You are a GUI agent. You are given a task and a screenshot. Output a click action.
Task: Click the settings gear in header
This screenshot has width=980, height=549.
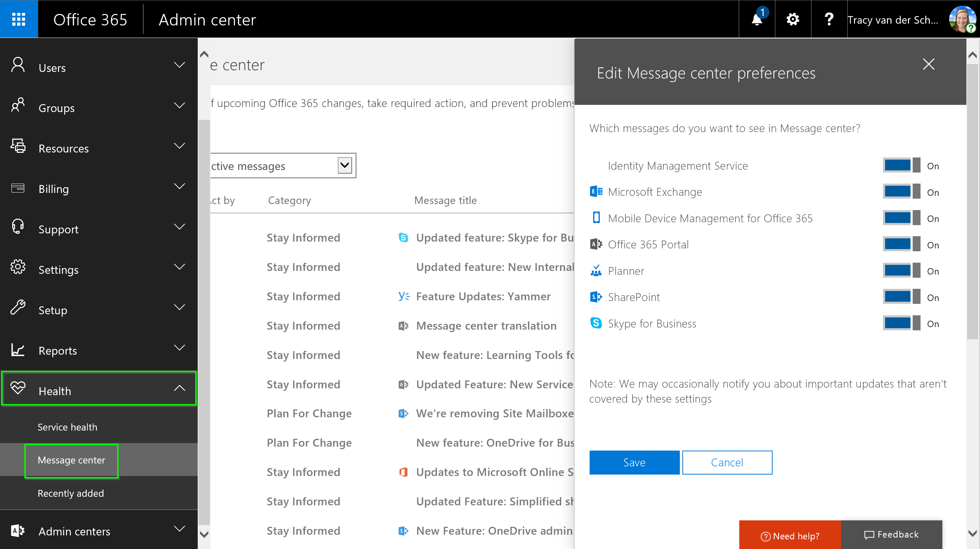(x=793, y=19)
